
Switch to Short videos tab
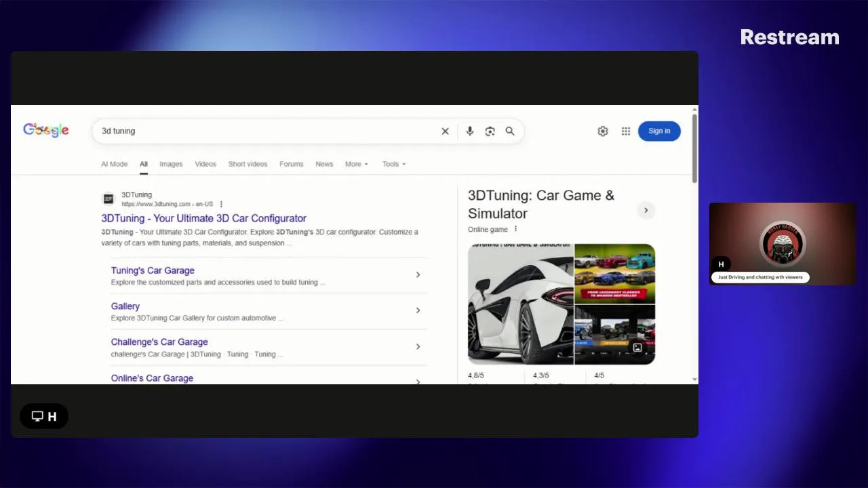(x=248, y=164)
